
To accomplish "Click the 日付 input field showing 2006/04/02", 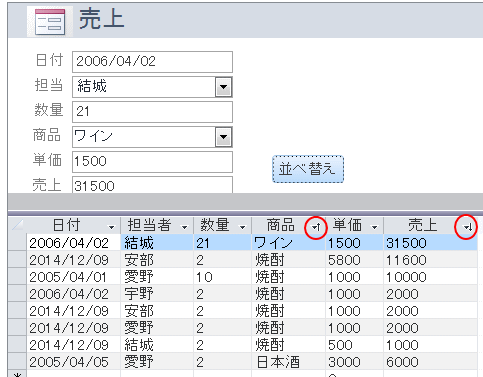I will pyautogui.click(x=152, y=62).
